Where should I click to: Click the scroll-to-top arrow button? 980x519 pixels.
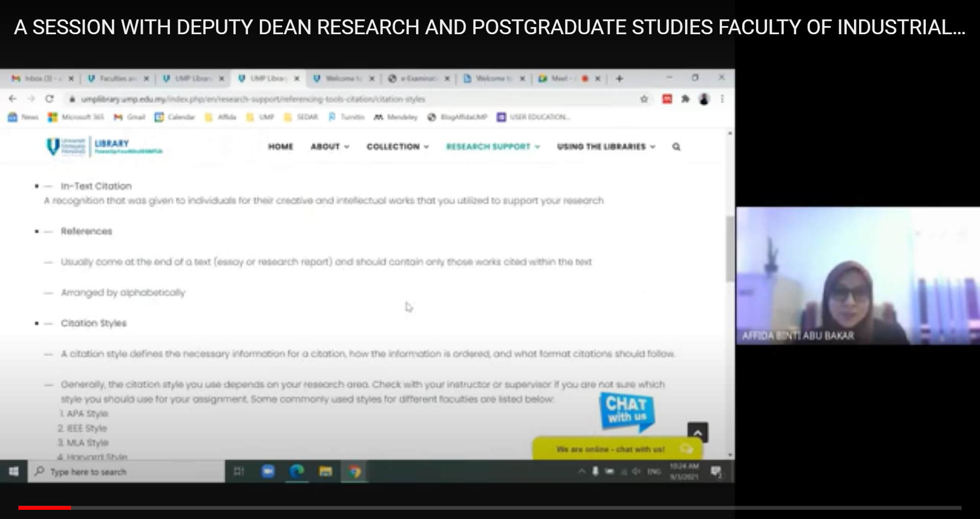tap(698, 432)
